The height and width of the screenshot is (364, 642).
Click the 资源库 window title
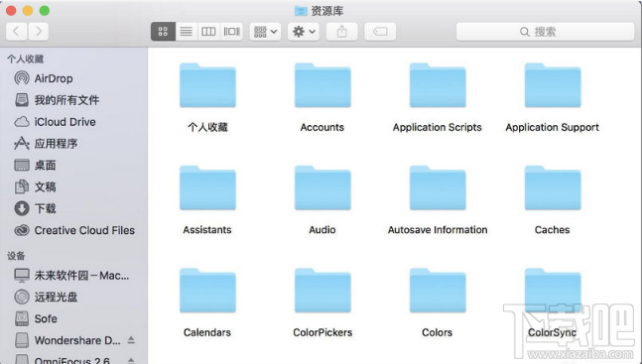326,11
